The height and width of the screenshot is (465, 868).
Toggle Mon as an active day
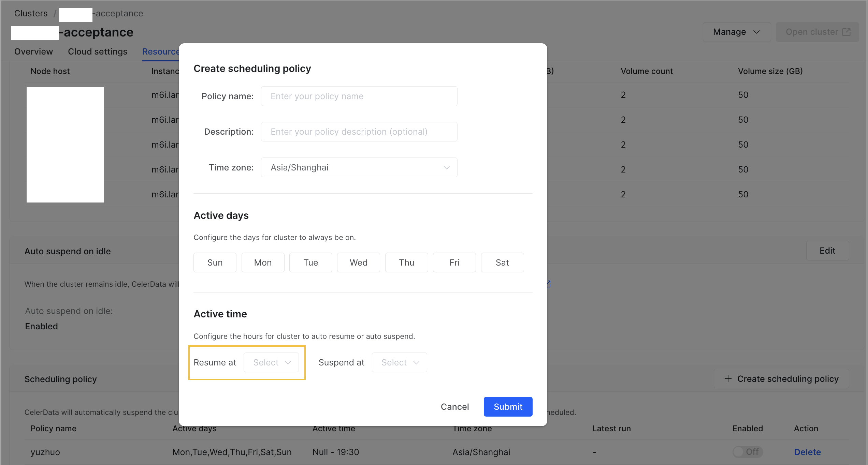pos(263,262)
